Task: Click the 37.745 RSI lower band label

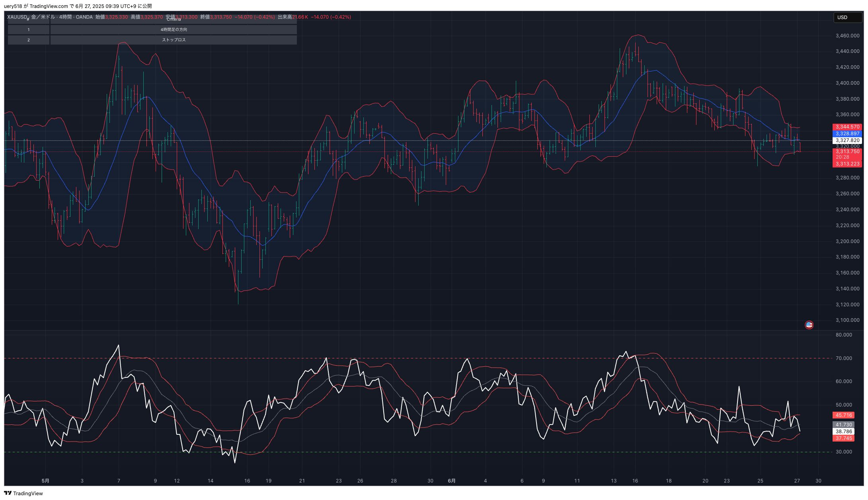Action: coord(843,438)
